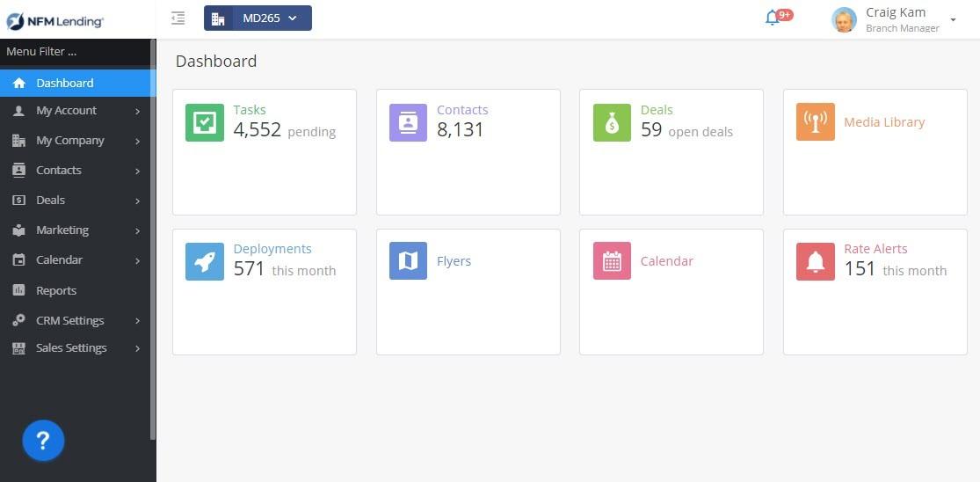Screen dimensions: 980x482
Task: Click the home icon beside Dashboard
Action: 19,84
